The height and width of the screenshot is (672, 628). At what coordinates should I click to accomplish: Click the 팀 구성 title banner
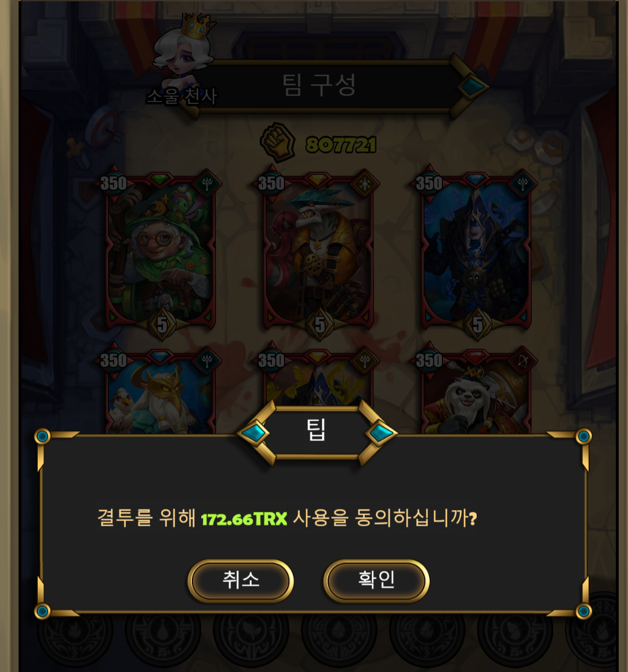(319, 85)
